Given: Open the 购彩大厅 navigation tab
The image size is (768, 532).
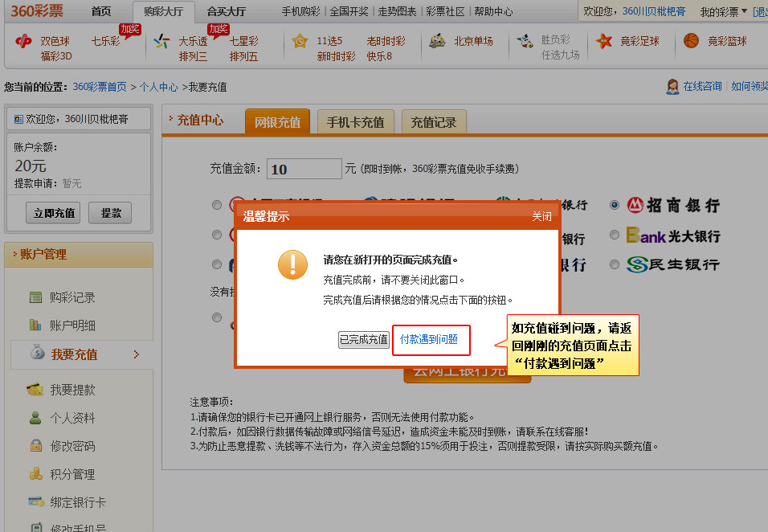Looking at the screenshot, I should [x=164, y=12].
